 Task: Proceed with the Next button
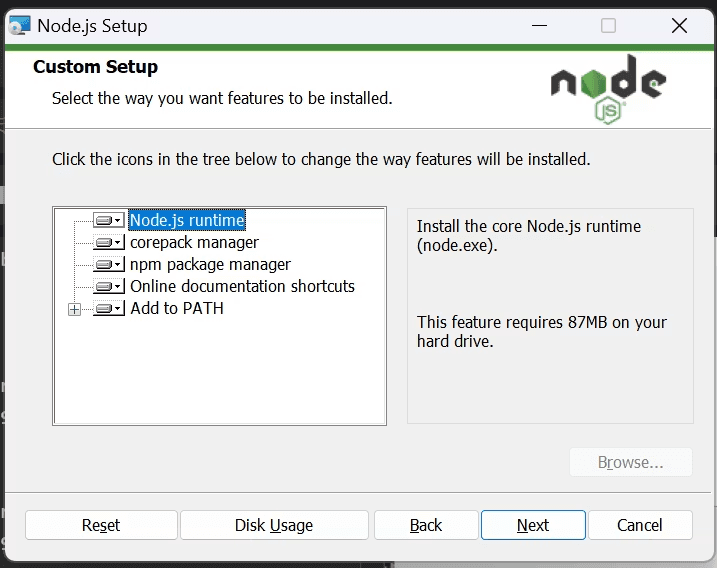(533, 525)
